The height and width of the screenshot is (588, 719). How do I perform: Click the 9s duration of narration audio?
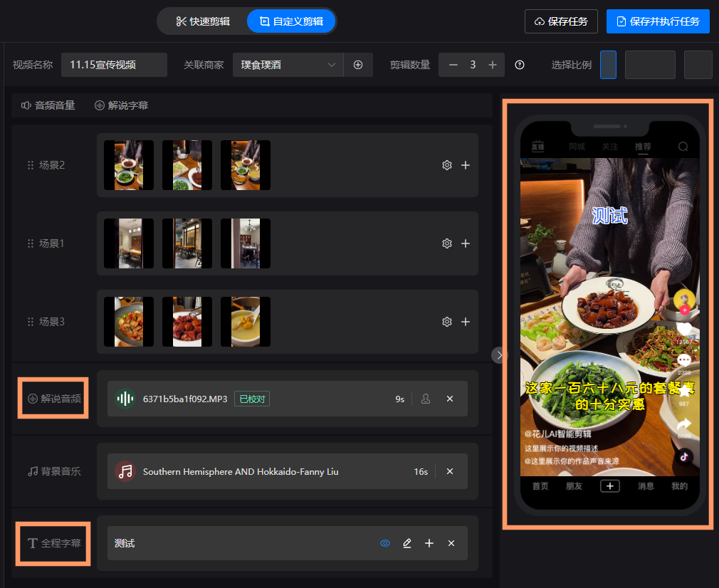point(400,399)
